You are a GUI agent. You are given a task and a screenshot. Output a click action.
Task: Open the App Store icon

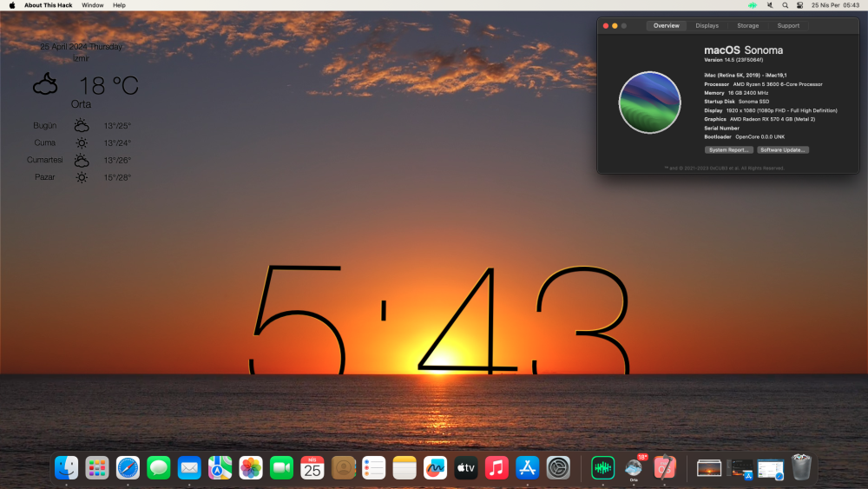(528, 468)
